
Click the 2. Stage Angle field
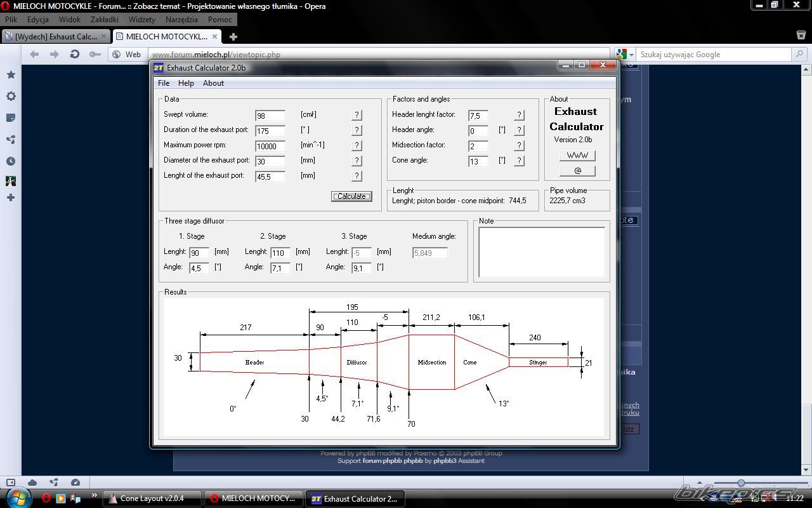tap(280, 268)
